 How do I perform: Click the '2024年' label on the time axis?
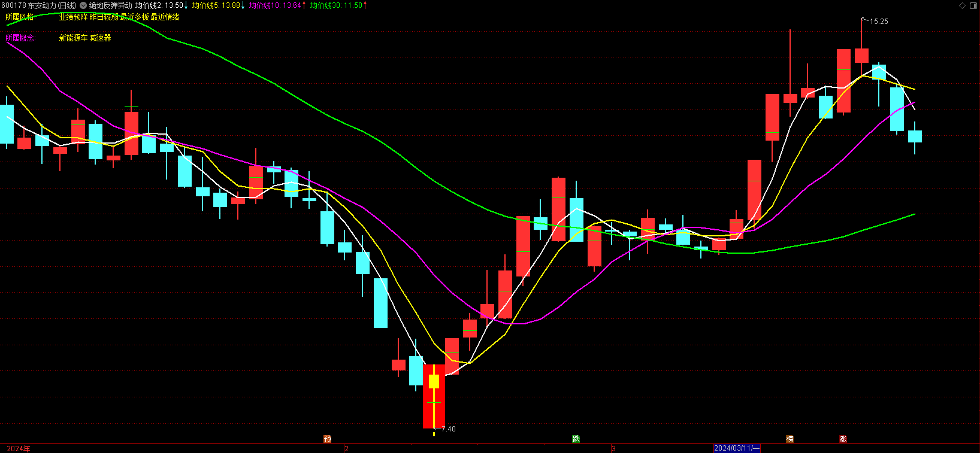(x=19, y=448)
